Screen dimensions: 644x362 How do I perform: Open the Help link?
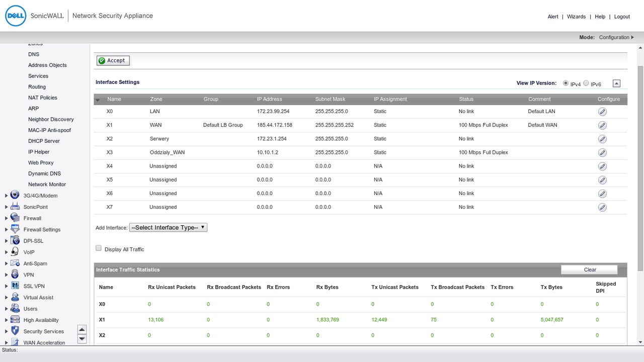pyautogui.click(x=600, y=17)
